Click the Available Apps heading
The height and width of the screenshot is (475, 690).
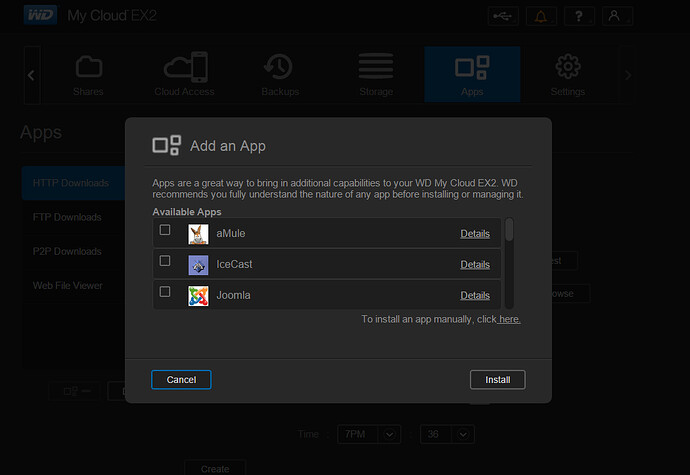tap(187, 212)
